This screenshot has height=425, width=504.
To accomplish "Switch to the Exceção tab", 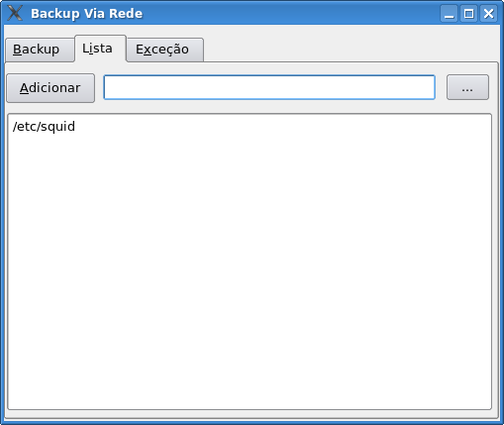I will pos(165,50).
